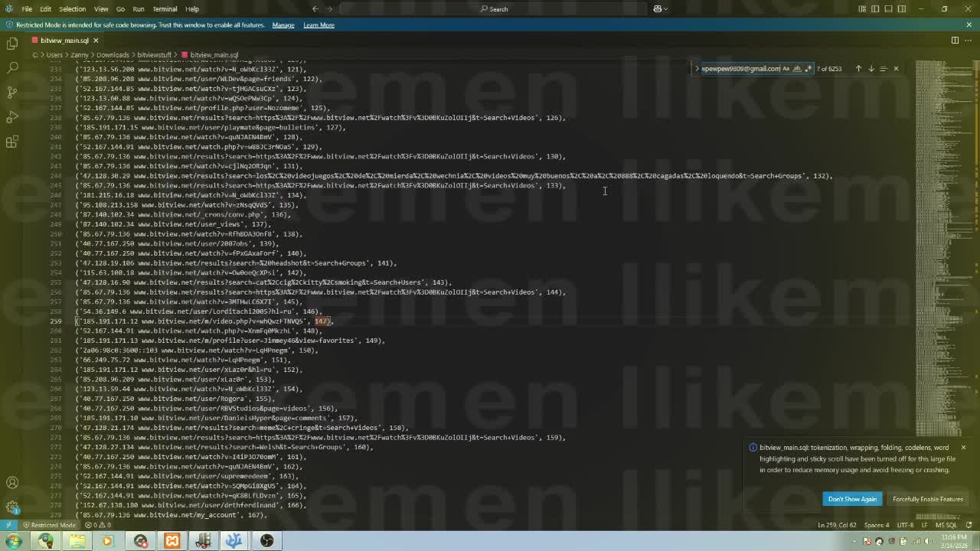This screenshot has height=551, width=980.
Task: Open the Run and Debug view
Action: [11, 117]
